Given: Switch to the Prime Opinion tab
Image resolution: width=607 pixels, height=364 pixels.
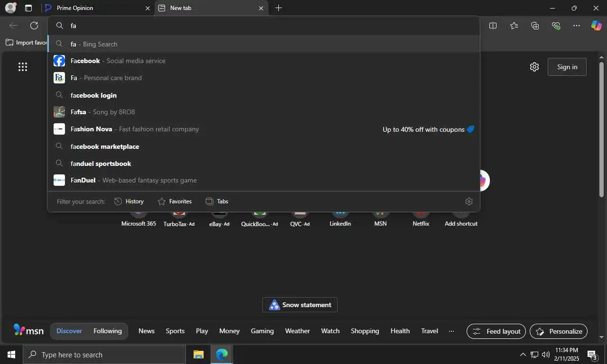Looking at the screenshot, I should (97, 8).
